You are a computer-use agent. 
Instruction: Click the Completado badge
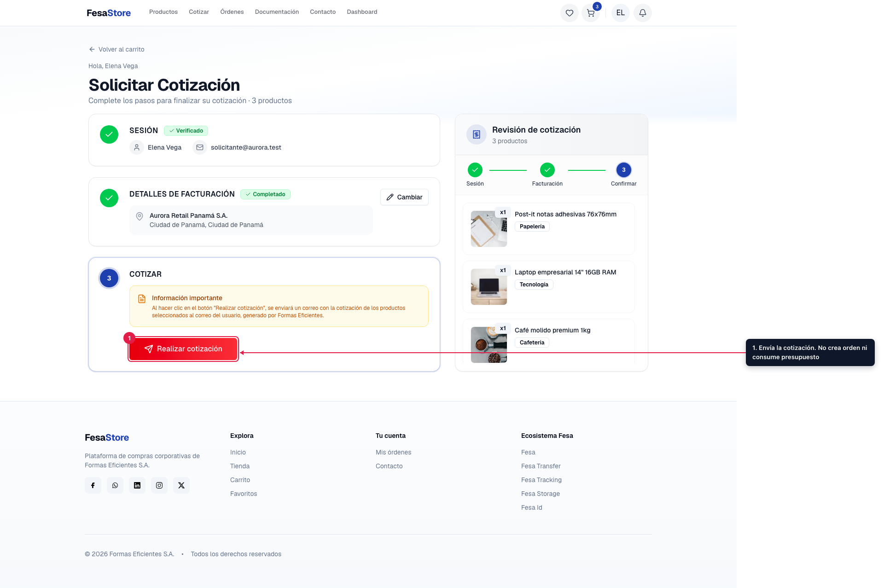click(x=265, y=194)
